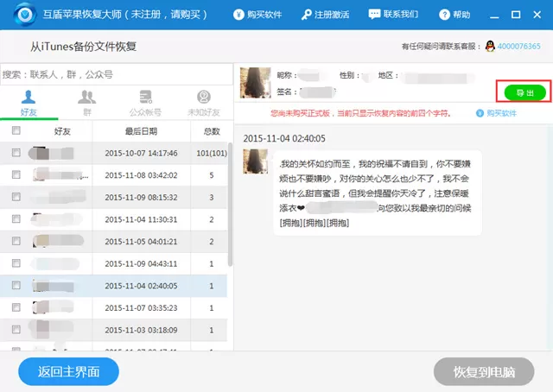Select date cell 2015-11-04 11:30:31
Screen dimensions: 553x392
point(141,219)
